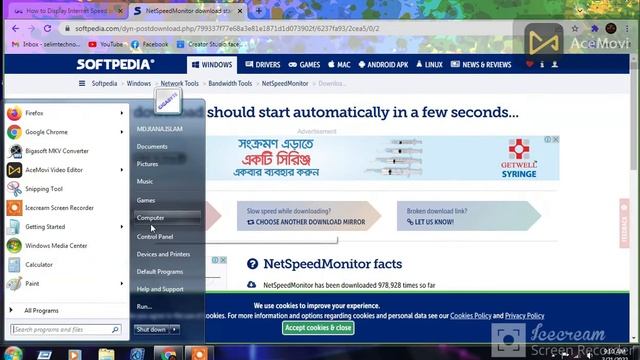Expand the Firefox jump list arrow

click(122, 113)
